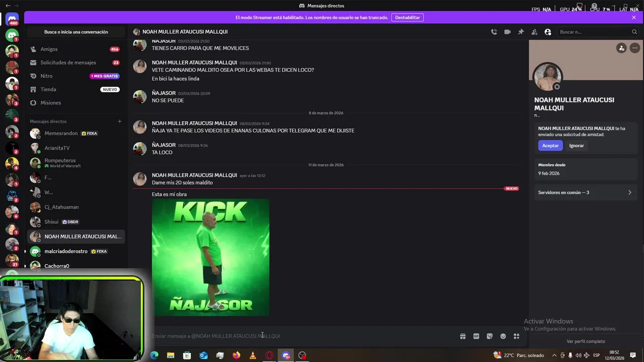Viewport: 644px width, 362px height.
Task: Disable Streamer mode with Deshabilitar button
Action: [407, 18]
